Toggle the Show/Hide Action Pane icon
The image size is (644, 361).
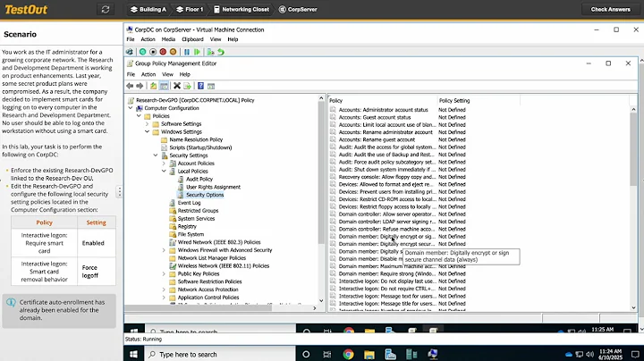(x=211, y=86)
